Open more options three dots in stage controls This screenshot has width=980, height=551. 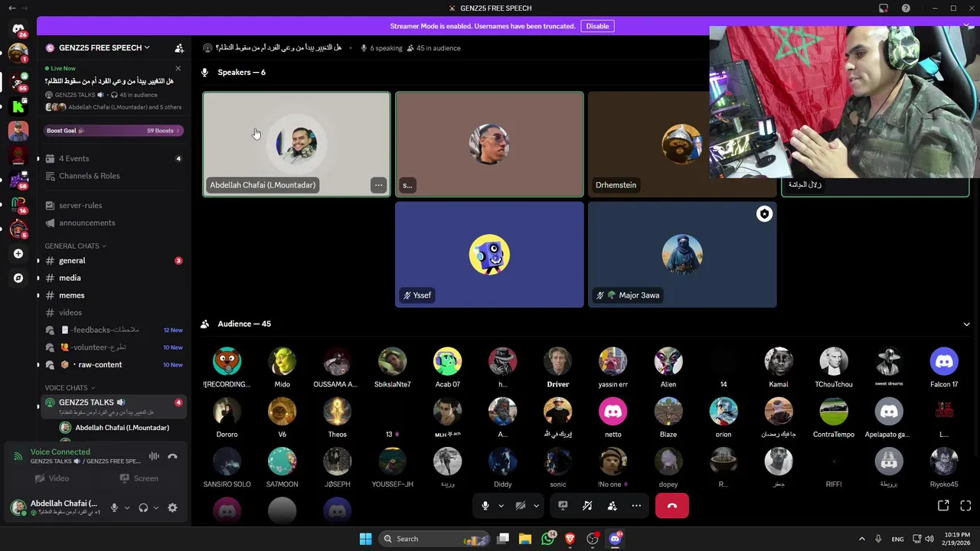click(x=636, y=506)
